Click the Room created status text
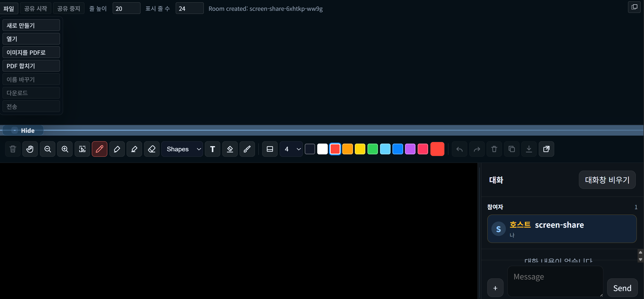 (x=266, y=9)
